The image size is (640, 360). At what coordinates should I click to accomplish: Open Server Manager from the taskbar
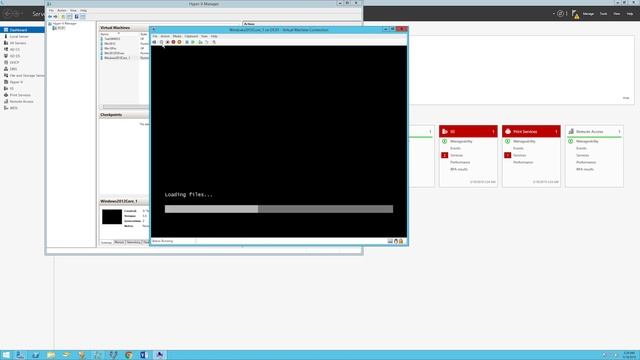click(20, 355)
